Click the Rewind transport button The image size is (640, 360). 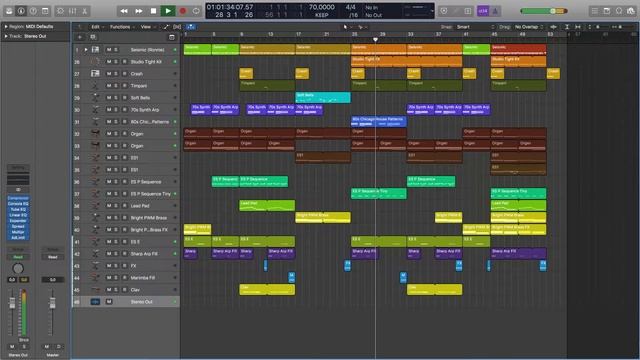[124, 11]
